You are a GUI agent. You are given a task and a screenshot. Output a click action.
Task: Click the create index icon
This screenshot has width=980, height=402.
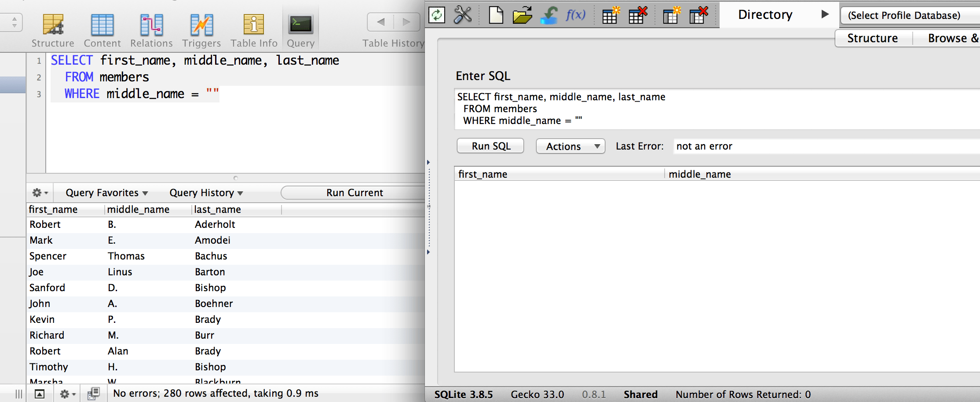671,15
